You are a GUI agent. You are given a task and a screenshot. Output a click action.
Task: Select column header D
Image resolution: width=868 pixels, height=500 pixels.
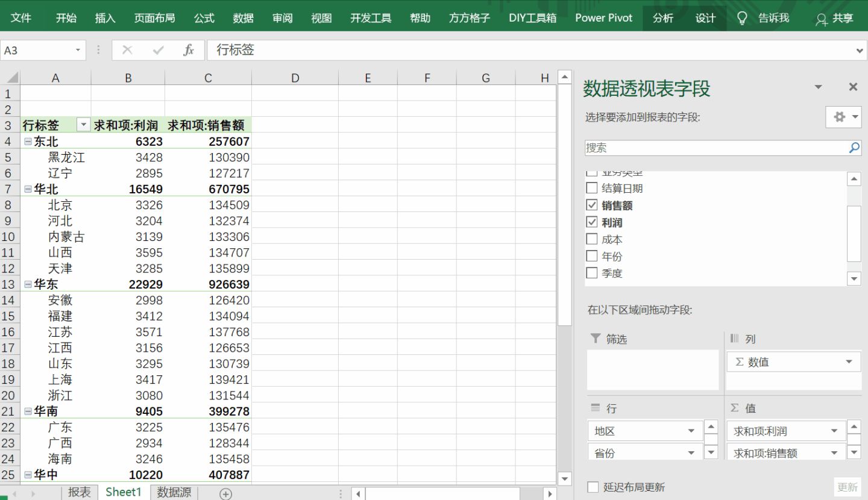coord(295,78)
